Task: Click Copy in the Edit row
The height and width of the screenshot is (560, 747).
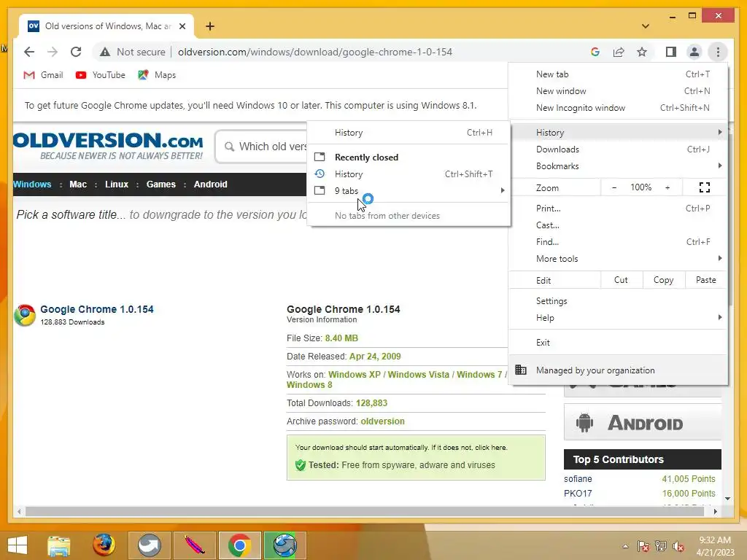Action: (x=664, y=280)
